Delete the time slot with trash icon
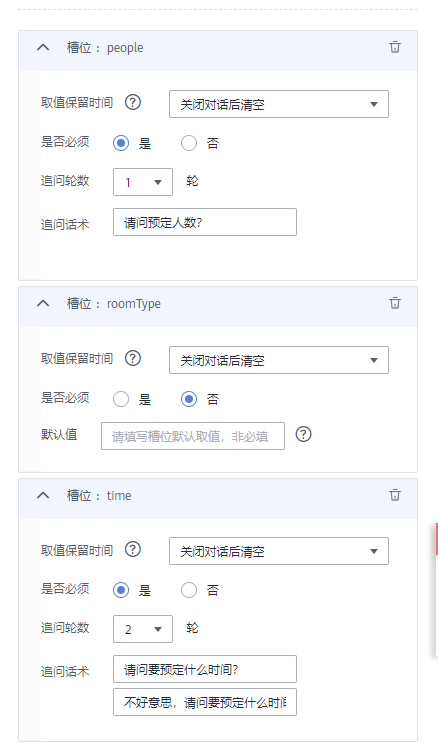The image size is (438, 748). pyautogui.click(x=395, y=495)
